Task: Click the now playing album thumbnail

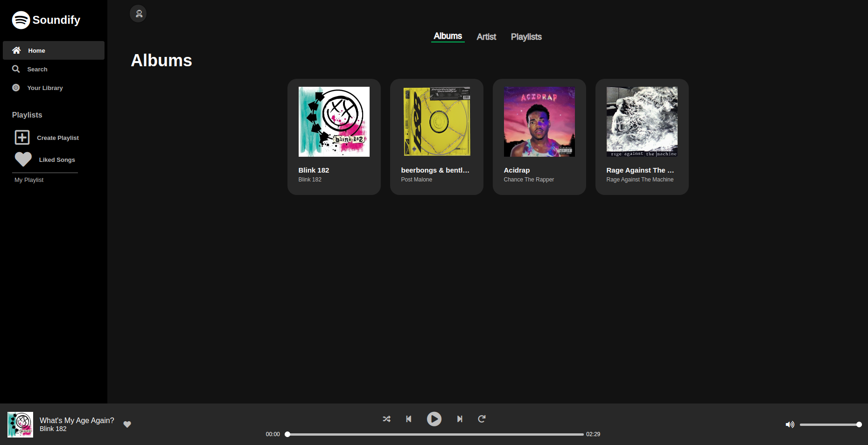Action: point(20,424)
